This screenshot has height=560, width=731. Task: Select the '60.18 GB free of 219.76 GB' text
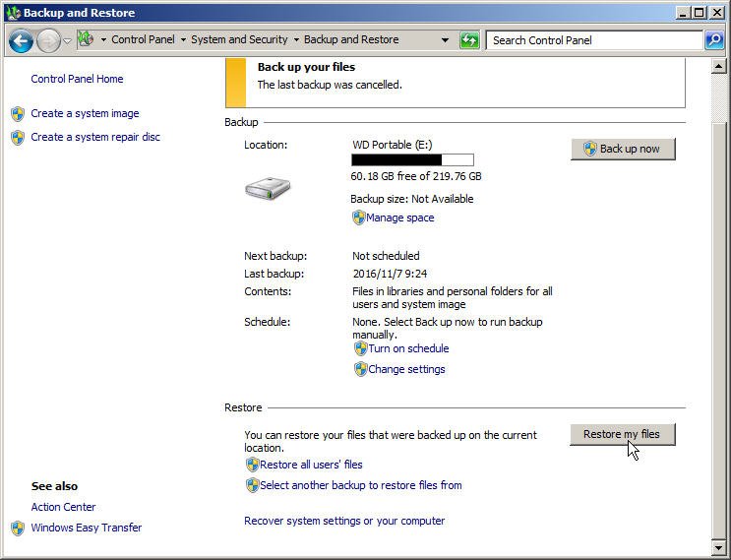point(416,177)
